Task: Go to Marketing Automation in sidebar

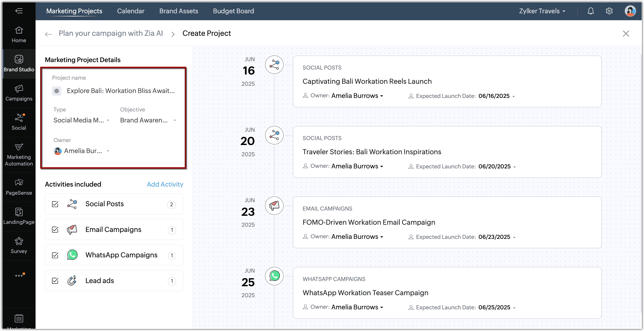Action: tap(19, 155)
